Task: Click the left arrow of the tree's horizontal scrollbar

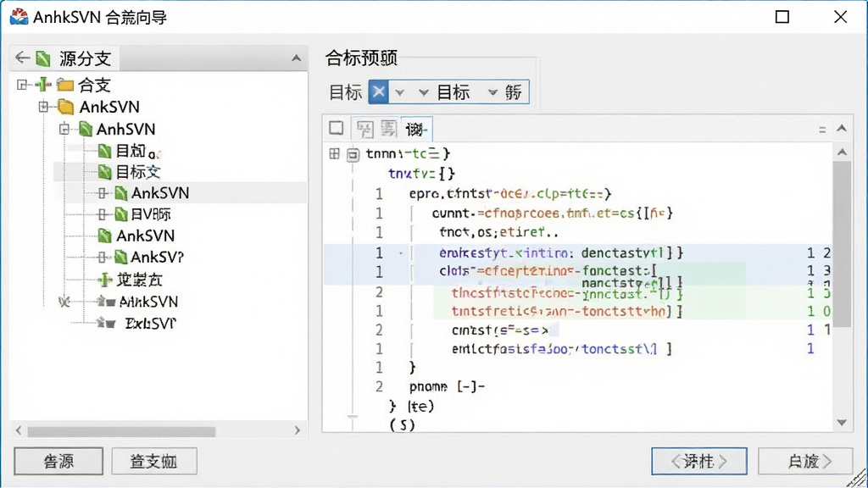Action: [x=19, y=430]
